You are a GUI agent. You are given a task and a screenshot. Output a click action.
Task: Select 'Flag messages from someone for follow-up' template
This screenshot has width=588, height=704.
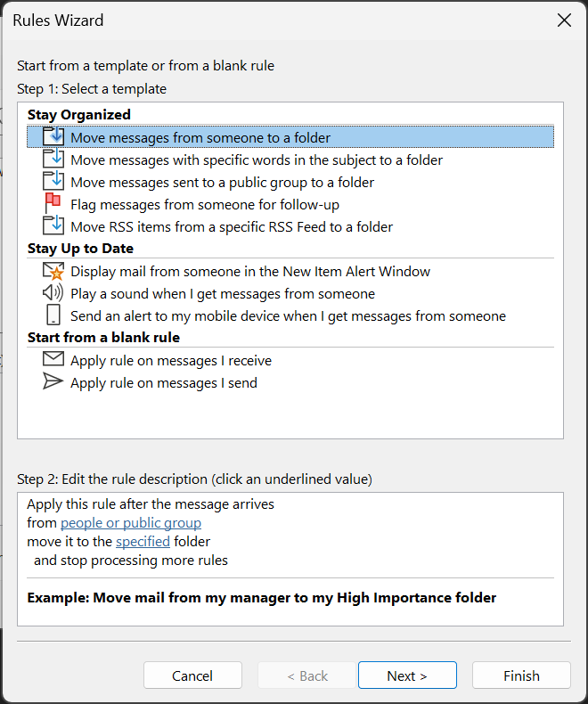coord(205,205)
